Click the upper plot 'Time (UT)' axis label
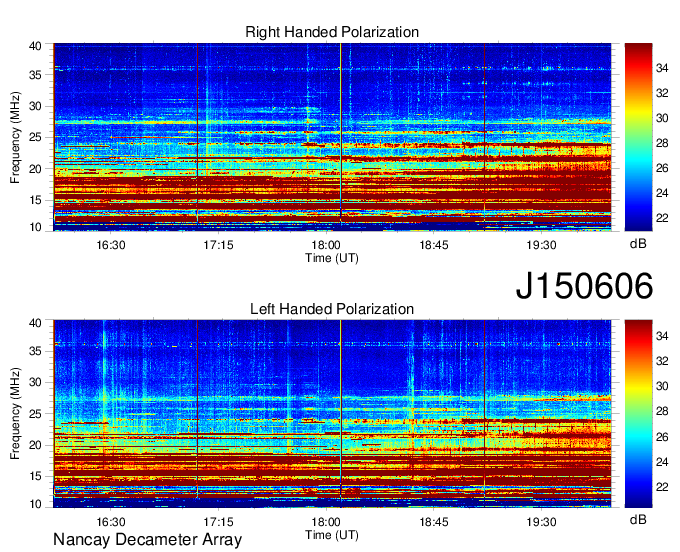 coord(332,258)
